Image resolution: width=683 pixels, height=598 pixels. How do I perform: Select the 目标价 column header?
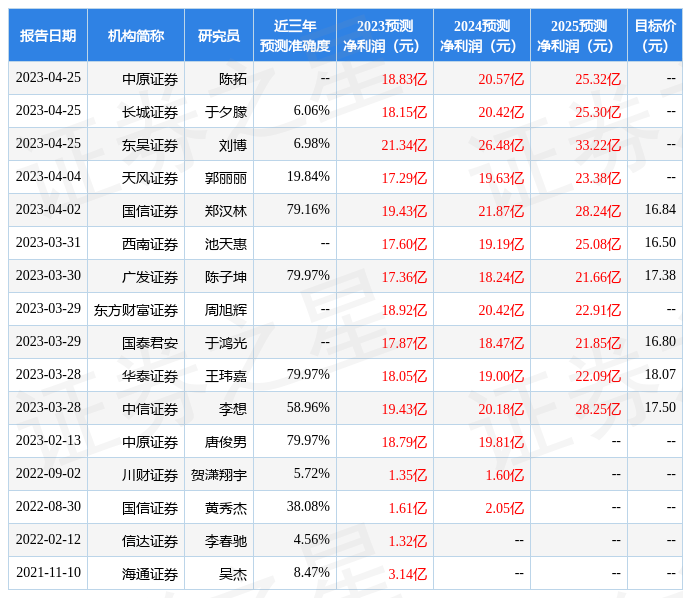(655, 35)
